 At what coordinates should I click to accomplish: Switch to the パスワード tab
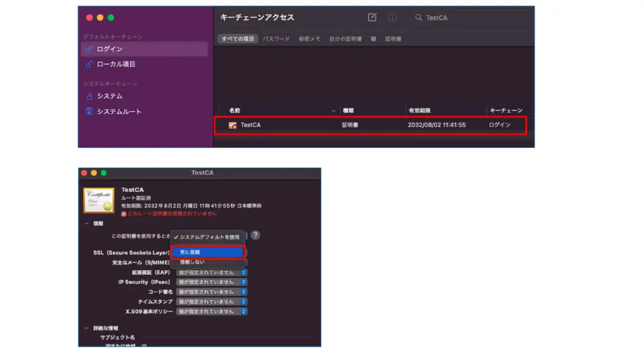pos(276,39)
